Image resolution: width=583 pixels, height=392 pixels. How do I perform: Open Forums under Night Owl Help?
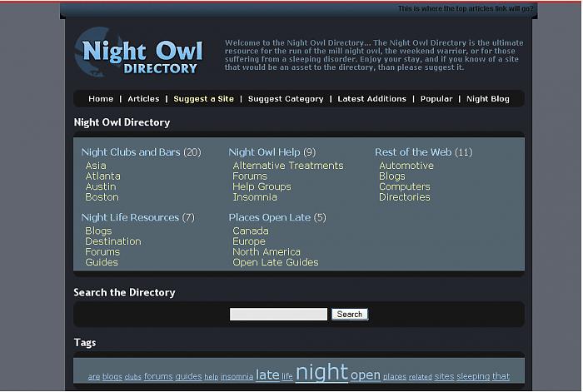250,176
